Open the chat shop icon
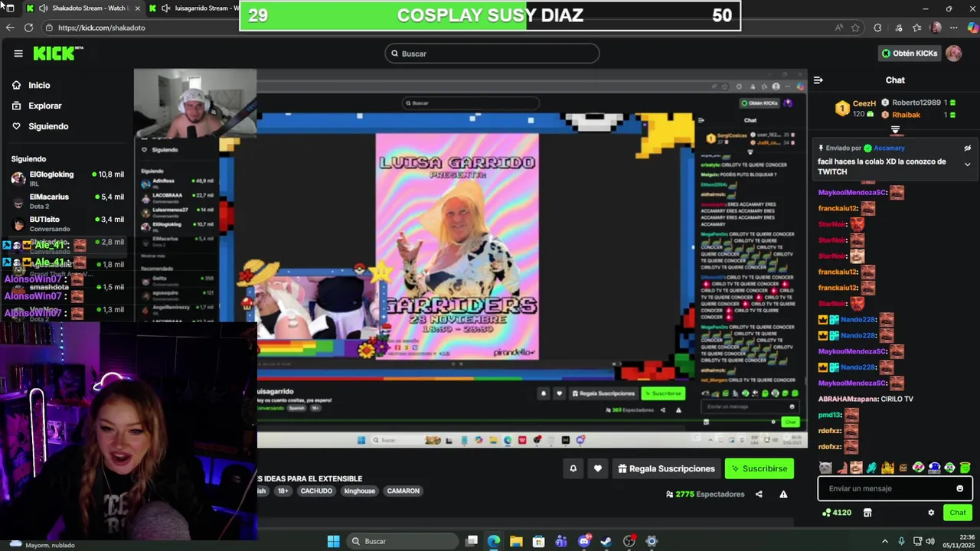Viewport: 980px width, 551px height. click(867, 513)
